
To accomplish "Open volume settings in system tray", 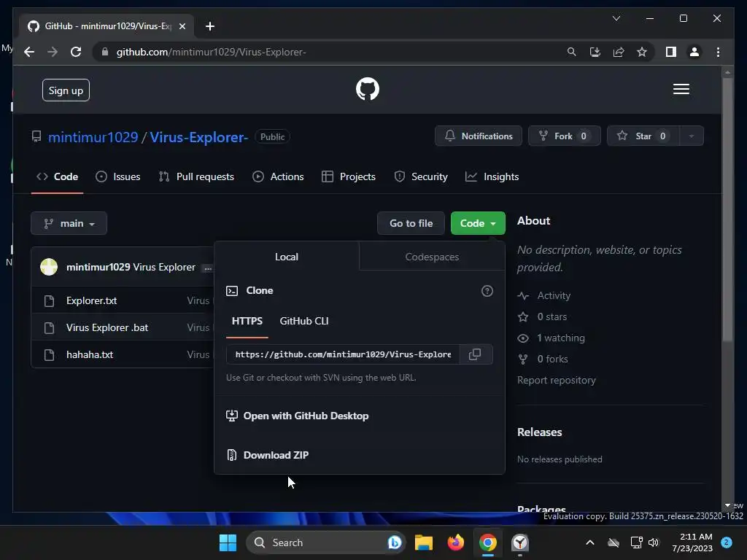I will [x=654, y=542].
